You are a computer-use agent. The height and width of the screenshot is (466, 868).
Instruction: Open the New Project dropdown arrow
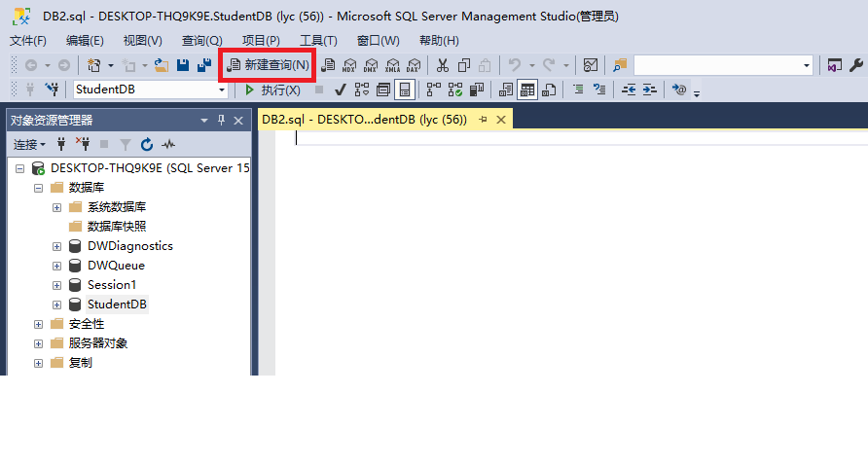(x=111, y=66)
